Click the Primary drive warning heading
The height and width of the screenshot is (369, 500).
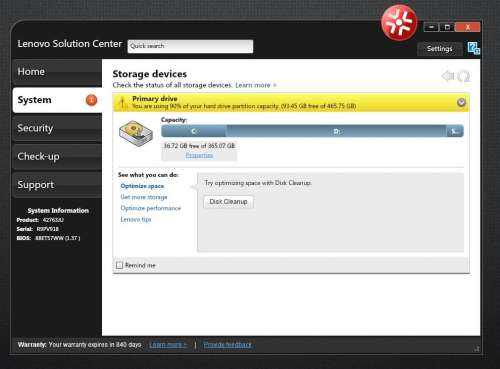[155, 99]
